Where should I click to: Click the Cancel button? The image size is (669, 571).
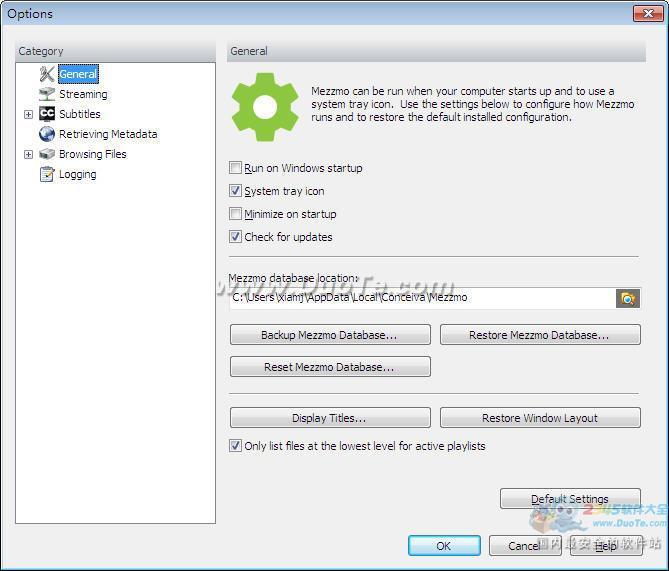(525, 545)
